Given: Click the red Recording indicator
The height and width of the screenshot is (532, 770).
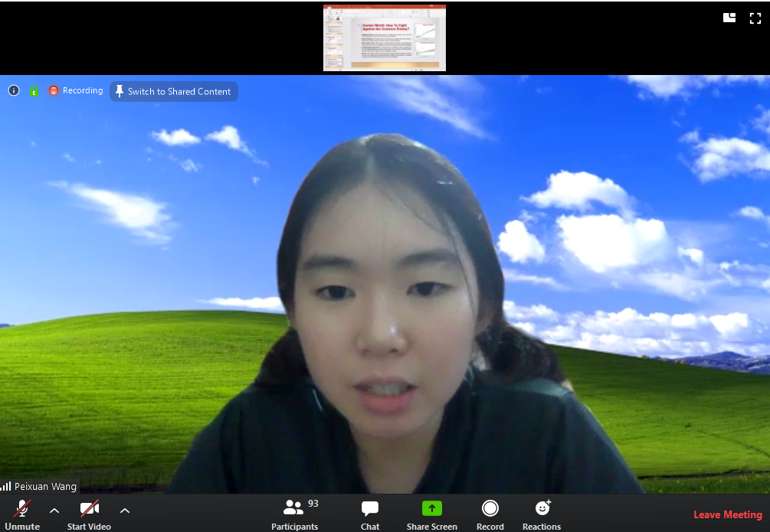Looking at the screenshot, I should point(76,91).
